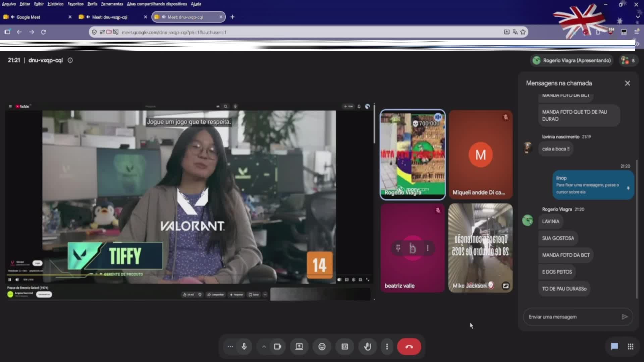Viewport: 644px width, 362px height.
Task: Mute the microphone in Meet controls
Action: click(244, 347)
